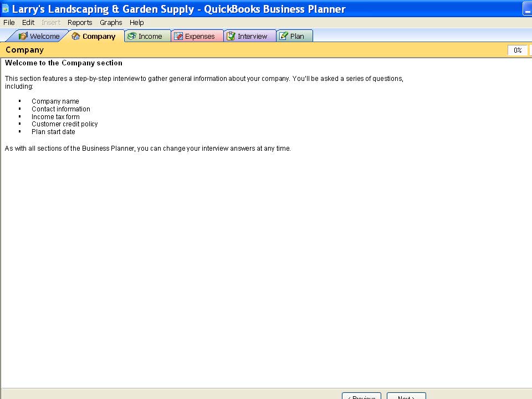Switch to the Welcome tab
The image size is (532, 399).
click(38, 36)
